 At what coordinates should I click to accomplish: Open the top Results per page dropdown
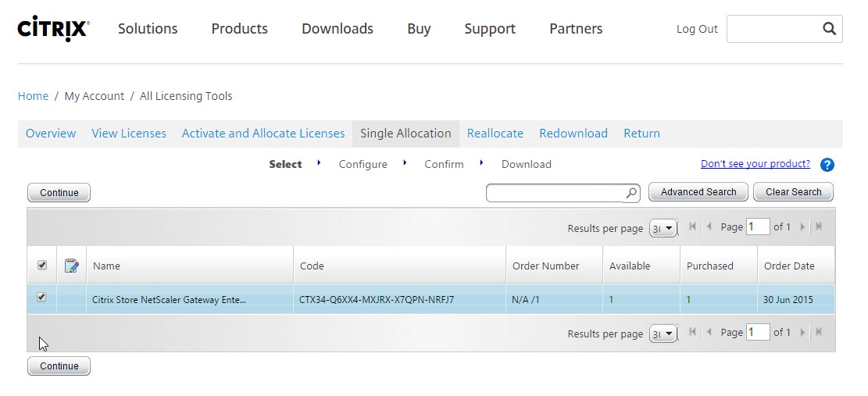pos(663,227)
